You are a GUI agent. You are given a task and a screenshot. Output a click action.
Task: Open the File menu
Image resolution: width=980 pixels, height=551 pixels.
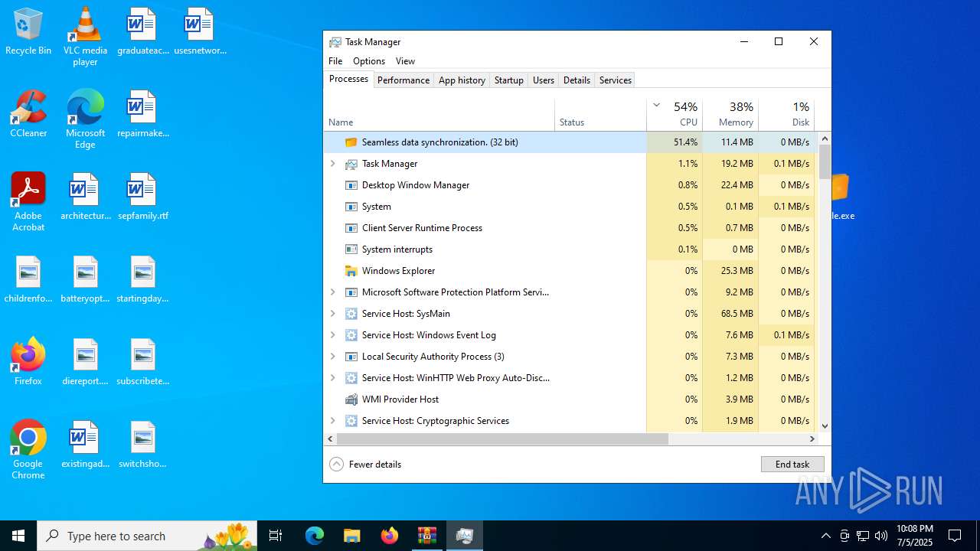pyautogui.click(x=335, y=61)
